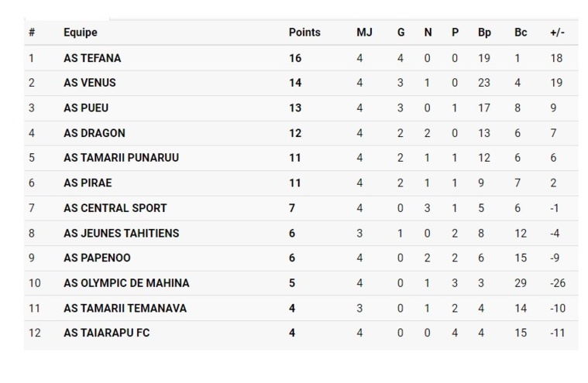Click the AS TEFANA team name

coord(92,58)
